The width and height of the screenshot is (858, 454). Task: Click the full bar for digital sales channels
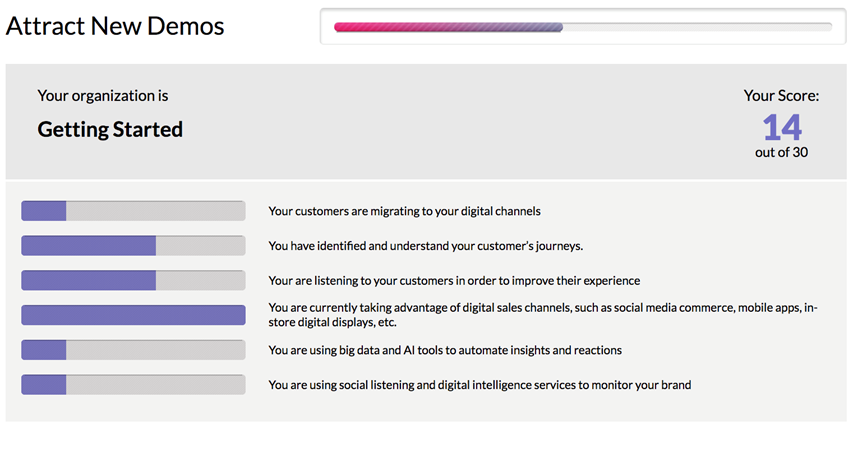(133, 315)
